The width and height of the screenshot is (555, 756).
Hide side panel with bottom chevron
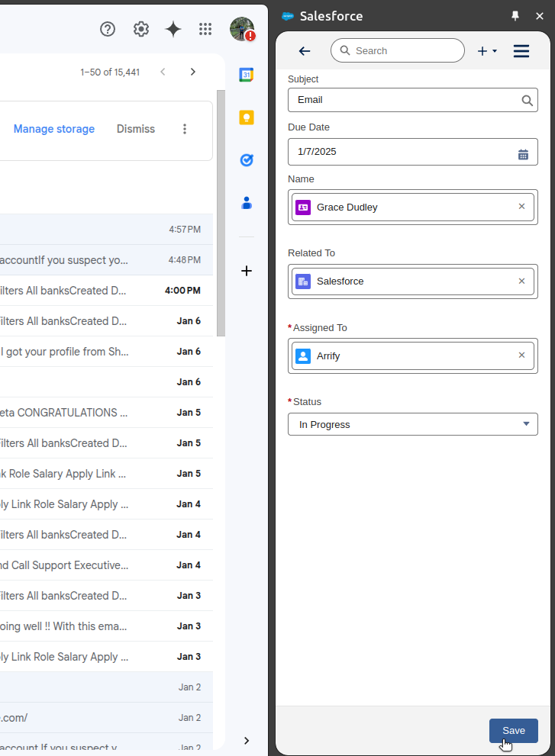(x=247, y=741)
